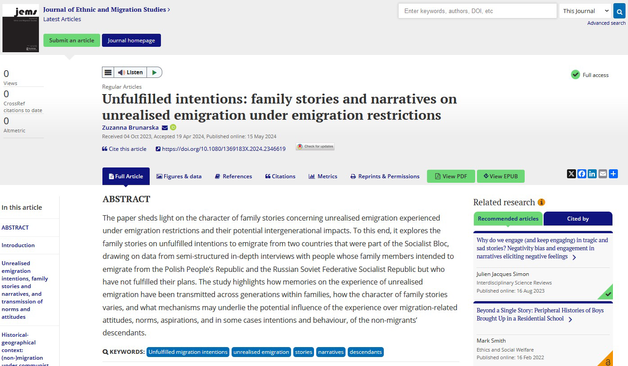Open the Figures & data tab

pyautogui.click(x=179, y=176)
